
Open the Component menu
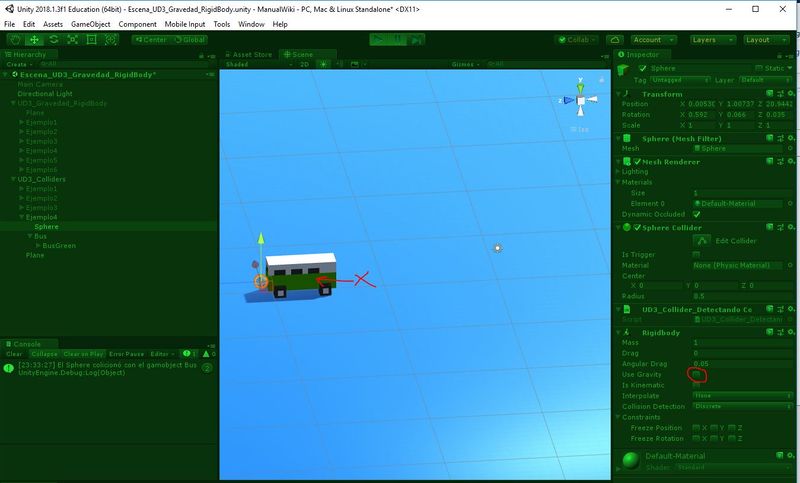click(x=137, y=24)
